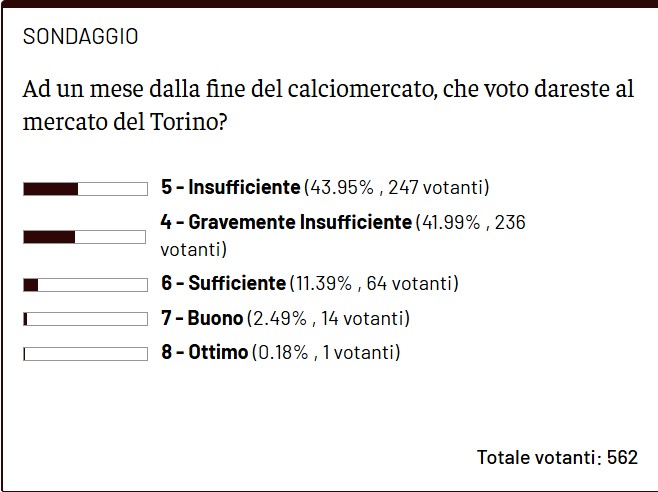658x492 pixels.
Task: Click the "11.39% , 64 votanti" result text
Action: [x=374, y=283]
